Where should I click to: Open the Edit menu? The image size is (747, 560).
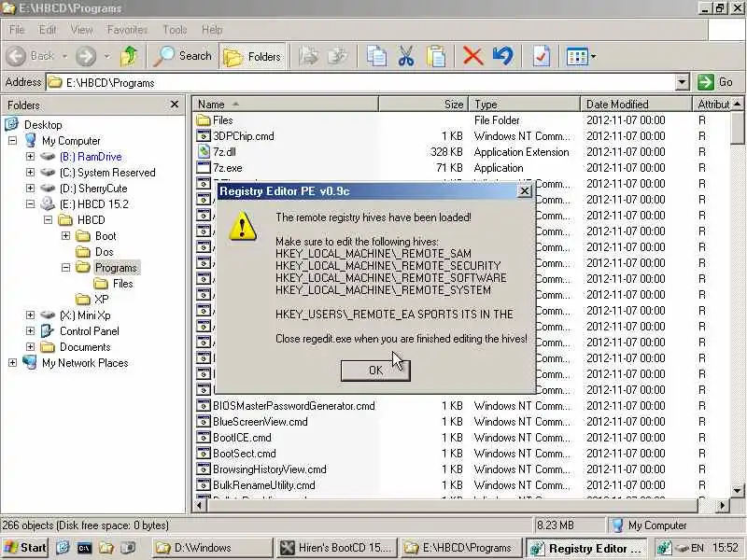pyautogui.click(x=48, y=30)
